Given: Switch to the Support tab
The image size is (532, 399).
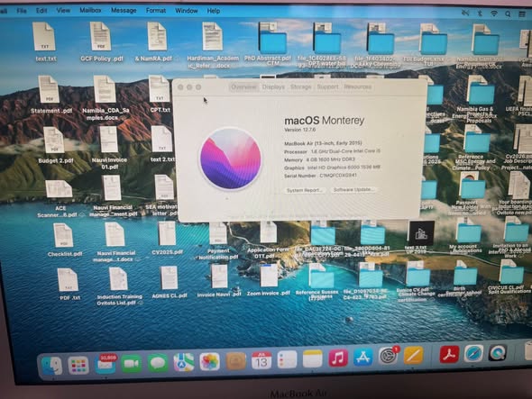Looking at the screenshot, I should pos(327,87).
